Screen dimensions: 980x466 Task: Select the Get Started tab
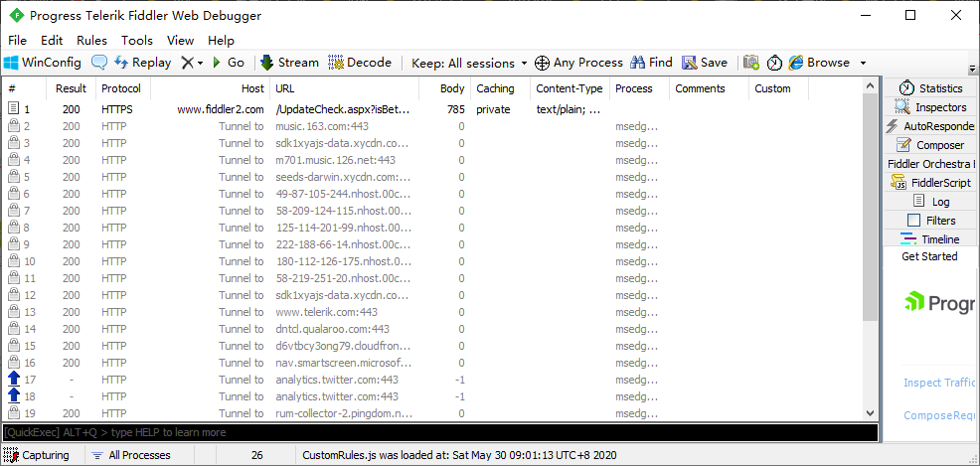pos(929,256)
